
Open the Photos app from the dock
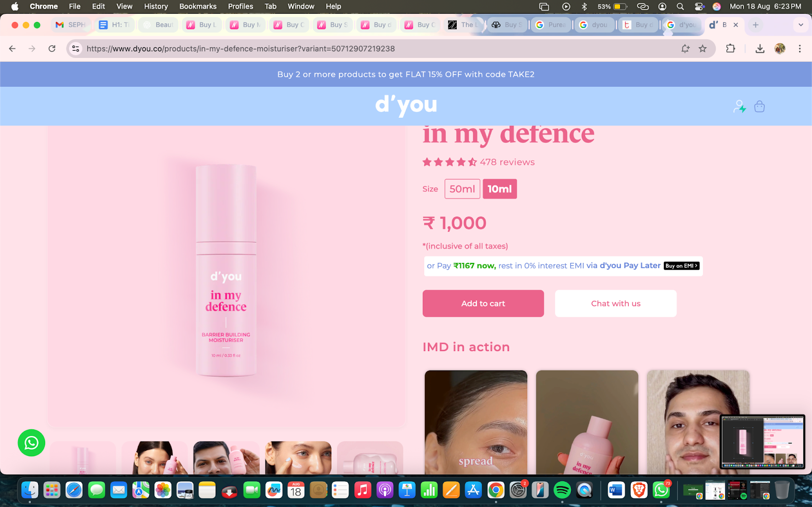tap(163, 490)
